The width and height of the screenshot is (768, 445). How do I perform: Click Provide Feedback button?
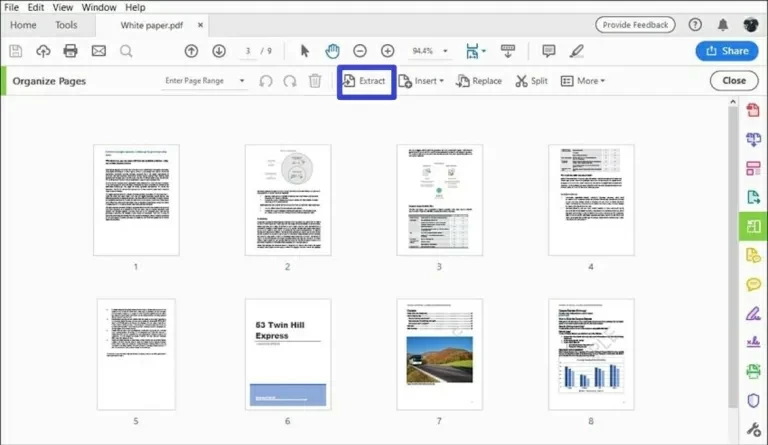pyautogui.click(x=635, y=24)
